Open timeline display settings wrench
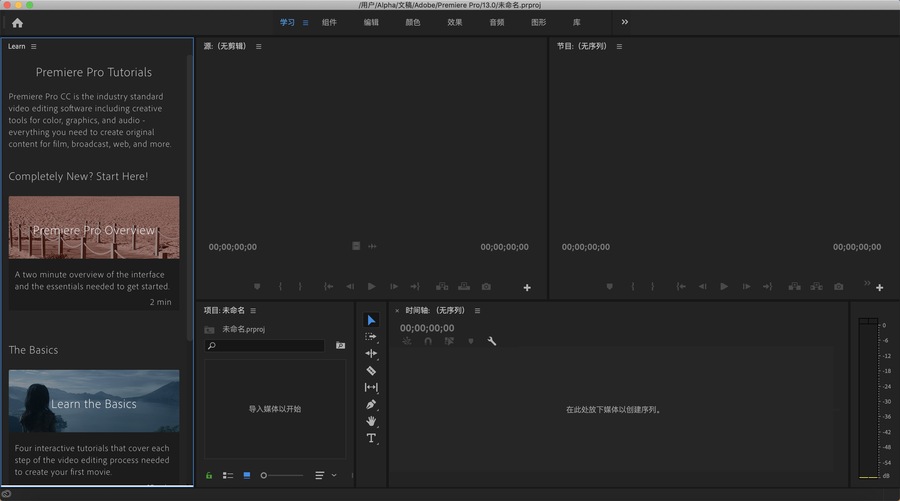 coord(492,341)
